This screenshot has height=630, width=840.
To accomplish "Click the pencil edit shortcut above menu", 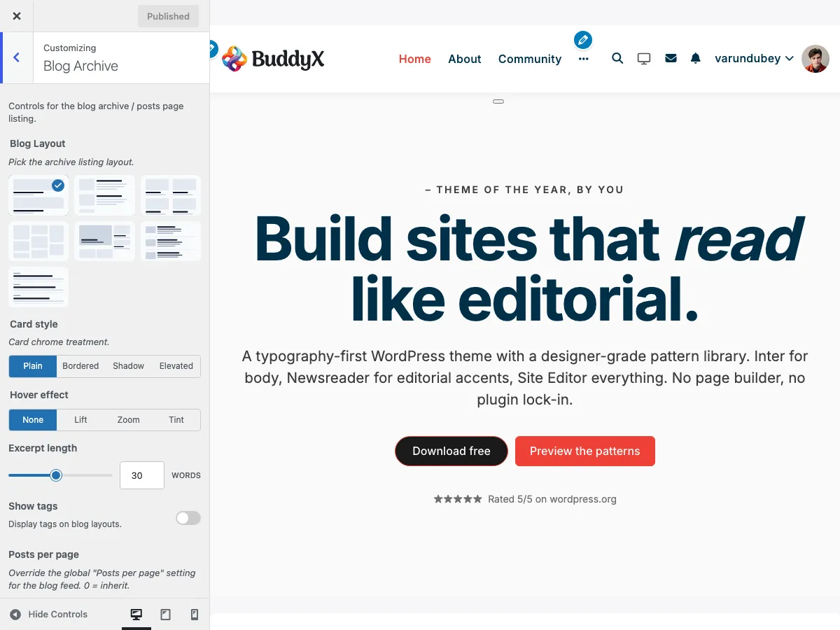I will point(582,40).
